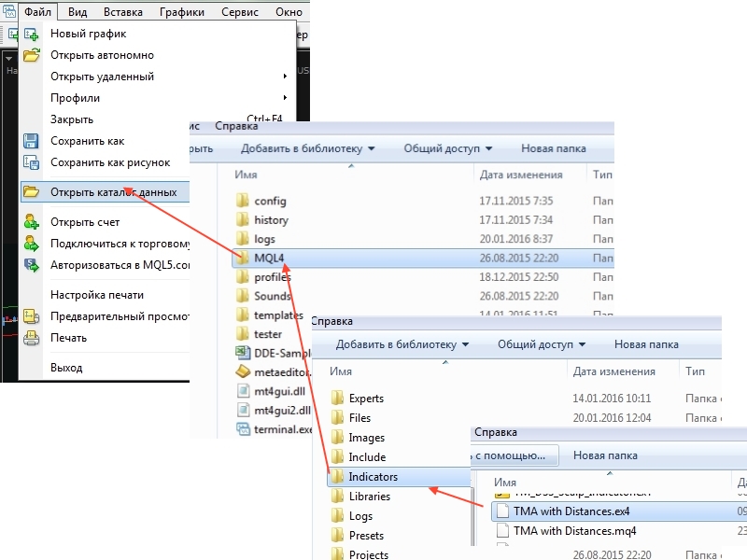
Task: Click the Новый график chart icon
Action: 32,34
